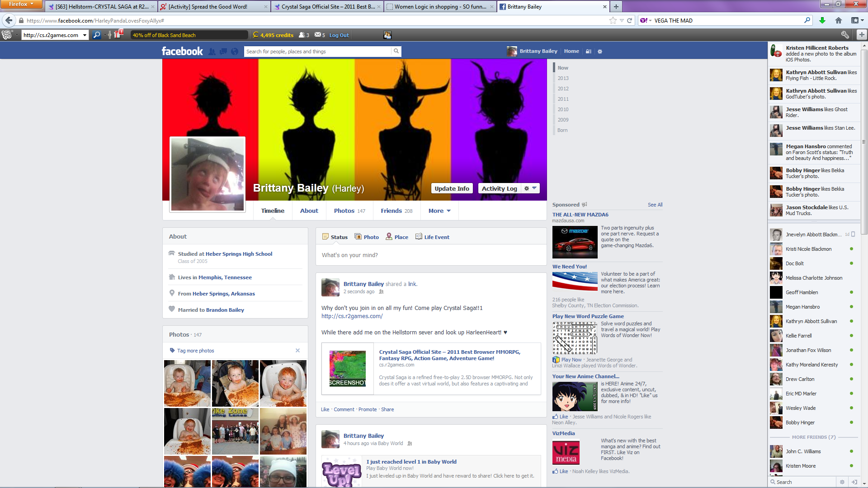Open Facebook friend requests icon
The width and height of the screenshot is (868, 488).
(x=212, y=52)
